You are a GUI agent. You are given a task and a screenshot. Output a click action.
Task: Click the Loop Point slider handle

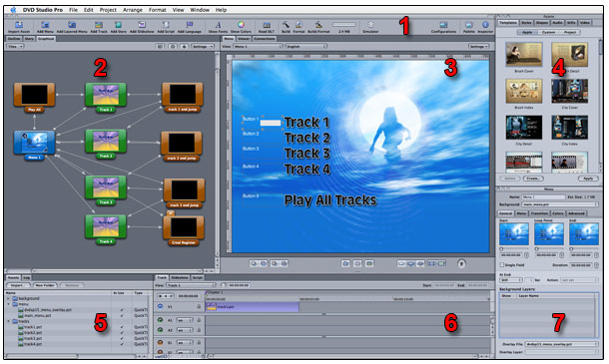pyautogui.click(x=536, y=248)
